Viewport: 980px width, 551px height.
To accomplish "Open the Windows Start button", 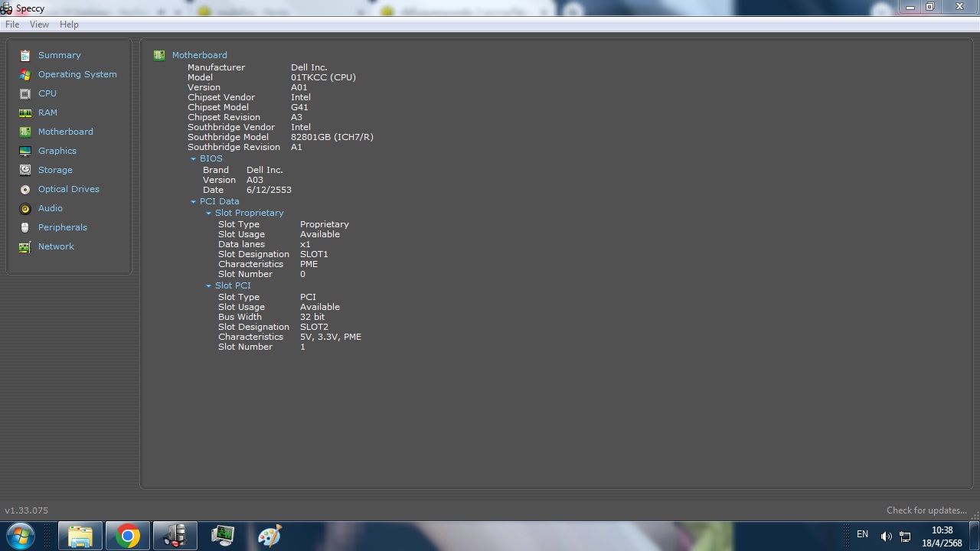I will pyautogui.click(x=20, y=536).
